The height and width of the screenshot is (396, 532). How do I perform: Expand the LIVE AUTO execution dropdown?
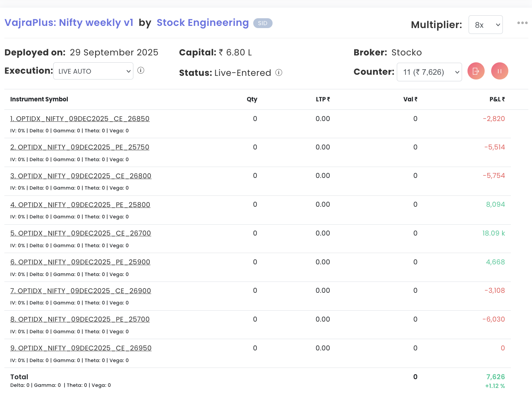pyautogui.click(x=93, y=71)
